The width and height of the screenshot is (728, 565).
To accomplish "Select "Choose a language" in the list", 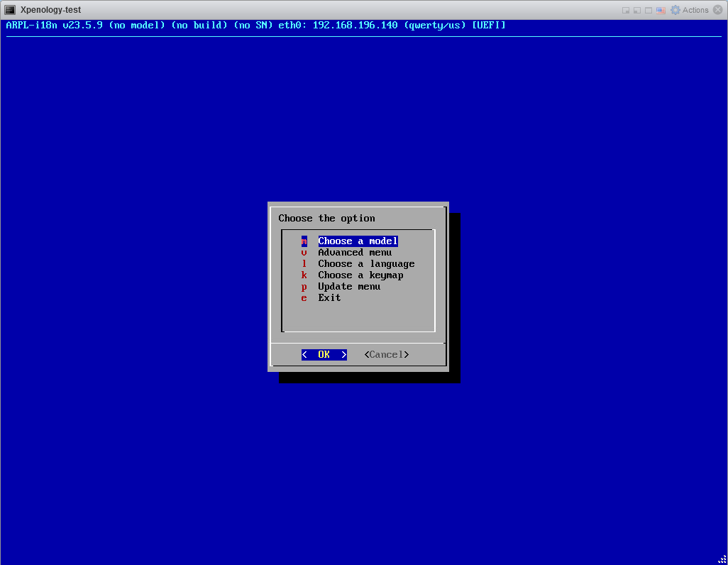I will click(366, 264).
